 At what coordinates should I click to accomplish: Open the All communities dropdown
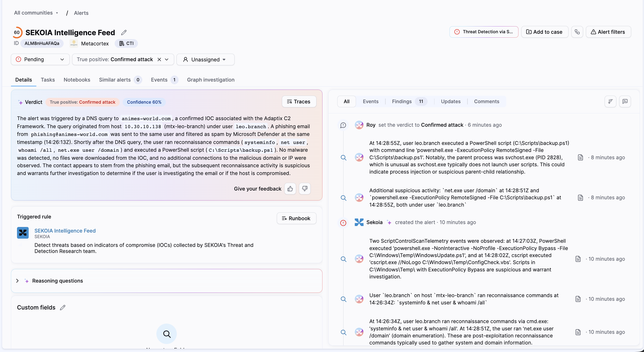click(x=36, y=13)
